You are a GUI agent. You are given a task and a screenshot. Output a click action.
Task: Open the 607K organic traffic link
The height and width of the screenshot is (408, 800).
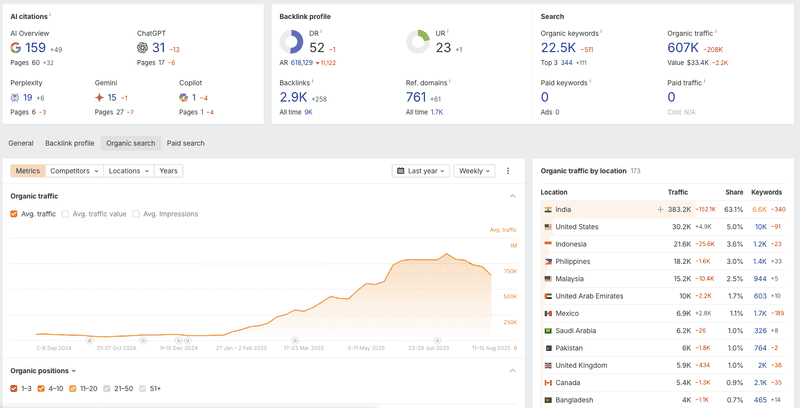pos(683,48)
